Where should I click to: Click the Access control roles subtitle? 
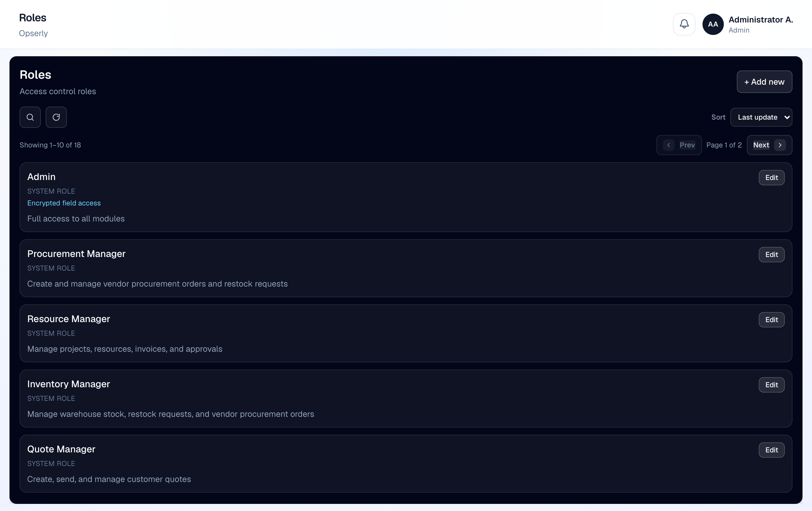[58, 91]
